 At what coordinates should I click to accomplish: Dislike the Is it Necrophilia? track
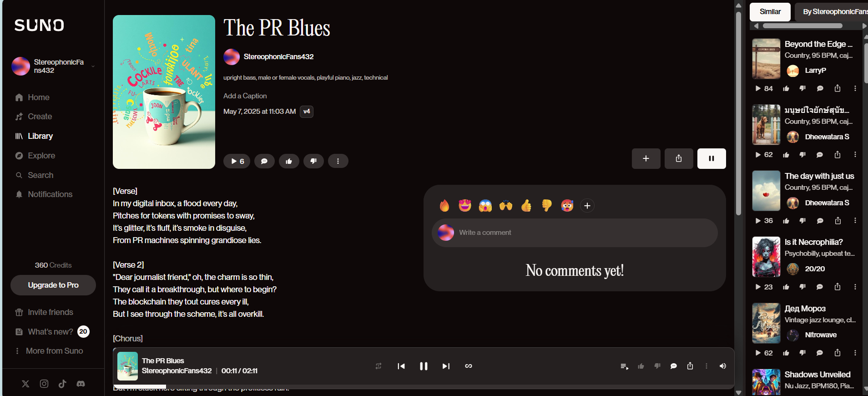(x=802, y=287)
